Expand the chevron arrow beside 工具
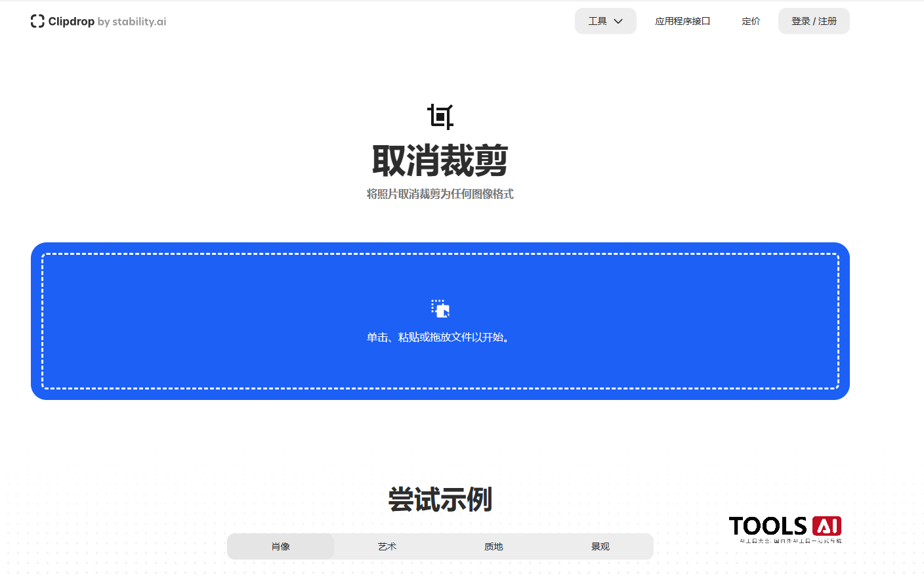The width and height of the screenshot is (924, 576). (618, 20)
